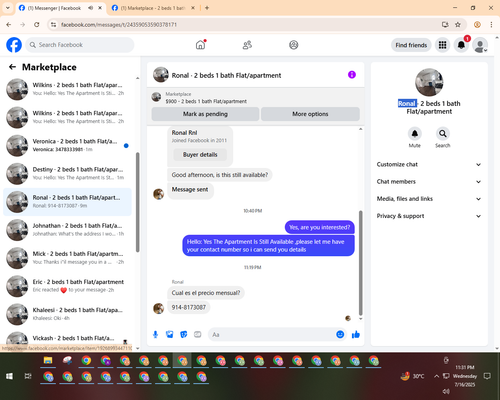Click the browser address bar

(x=247, y=25)
